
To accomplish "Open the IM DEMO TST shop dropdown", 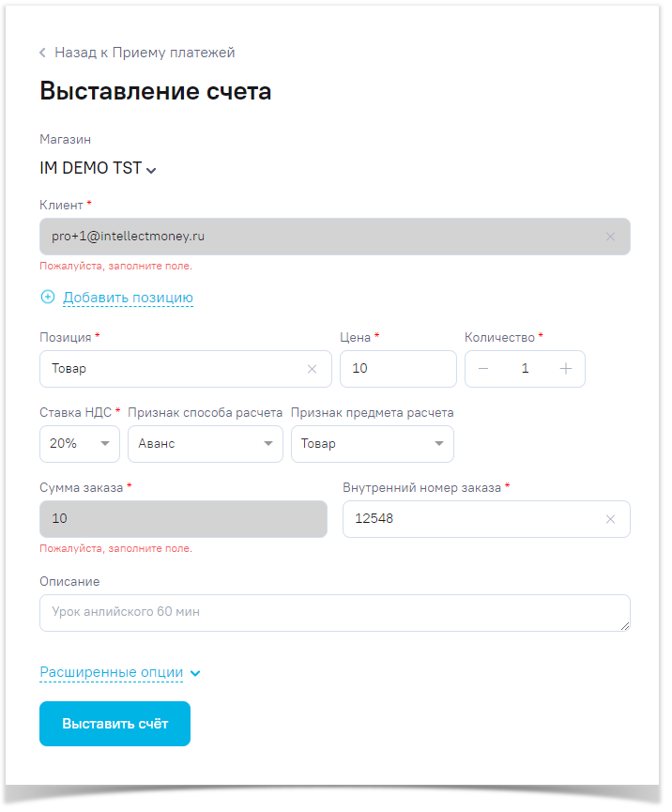I will tap(98, 169).
